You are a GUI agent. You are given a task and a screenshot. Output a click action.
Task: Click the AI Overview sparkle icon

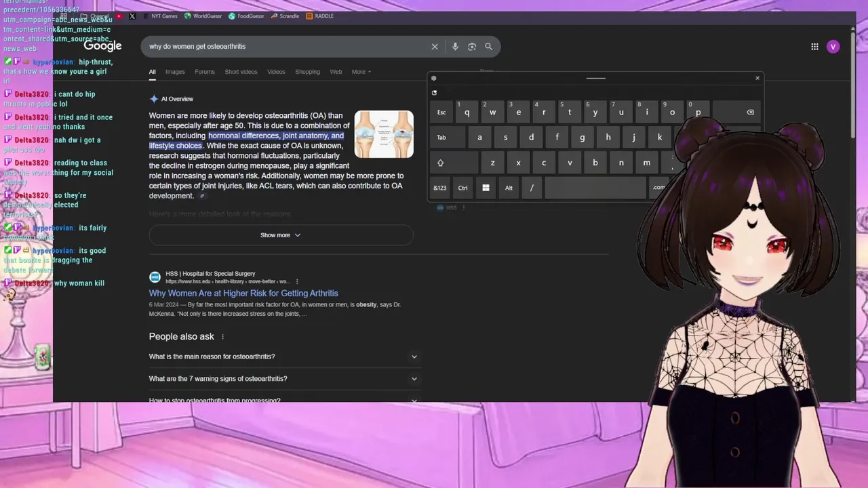(x=154, y=99)
